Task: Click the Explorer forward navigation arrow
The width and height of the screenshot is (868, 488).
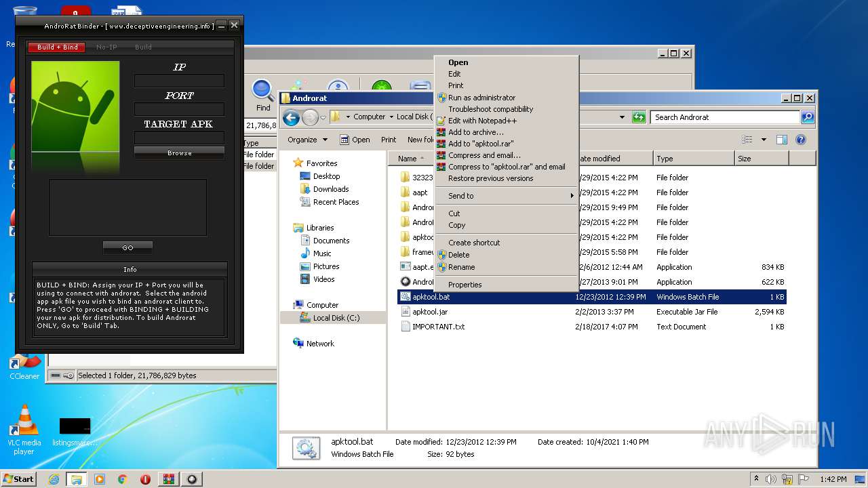Action: 310,117
